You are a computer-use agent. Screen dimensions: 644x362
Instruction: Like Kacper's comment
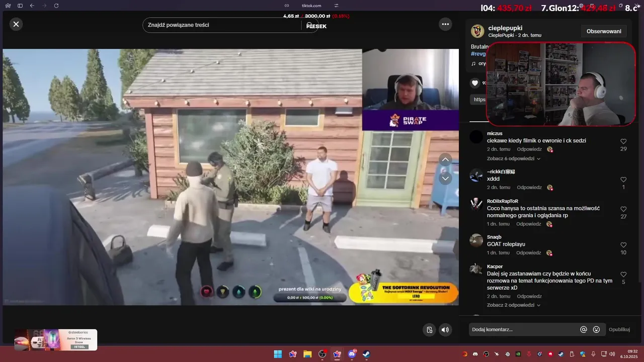tap(623, 275)
